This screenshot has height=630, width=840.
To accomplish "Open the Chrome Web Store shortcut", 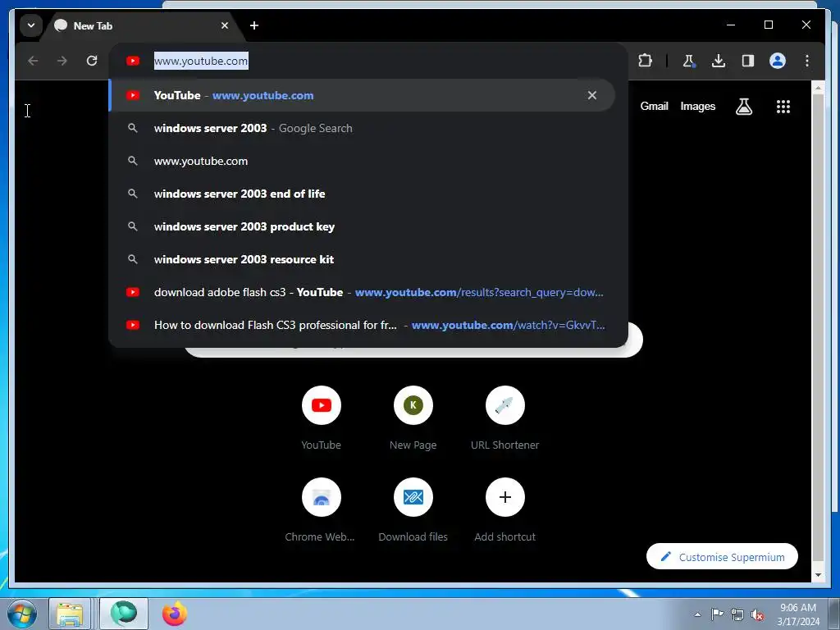I will tap(321, 510).
